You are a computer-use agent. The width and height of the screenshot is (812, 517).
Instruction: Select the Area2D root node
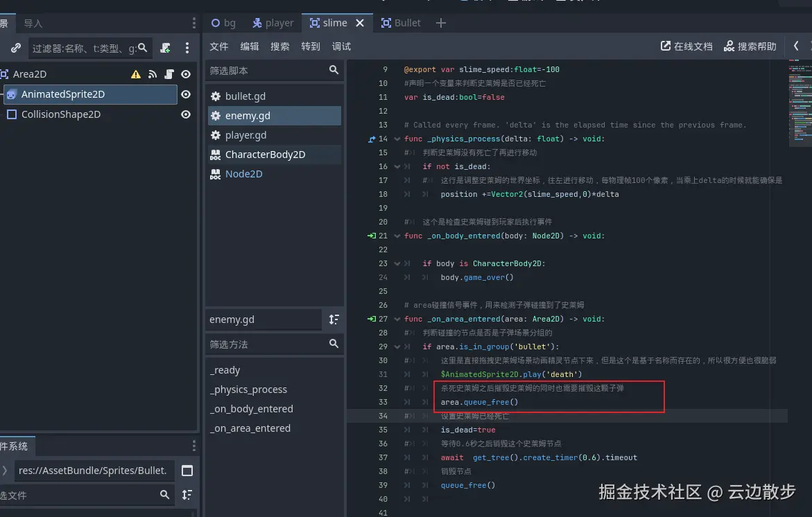click(x=30, y=74)
